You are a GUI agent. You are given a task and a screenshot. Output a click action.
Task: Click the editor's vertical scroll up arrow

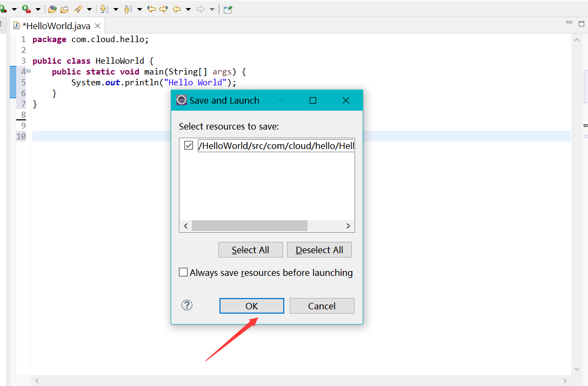[577, 40]
